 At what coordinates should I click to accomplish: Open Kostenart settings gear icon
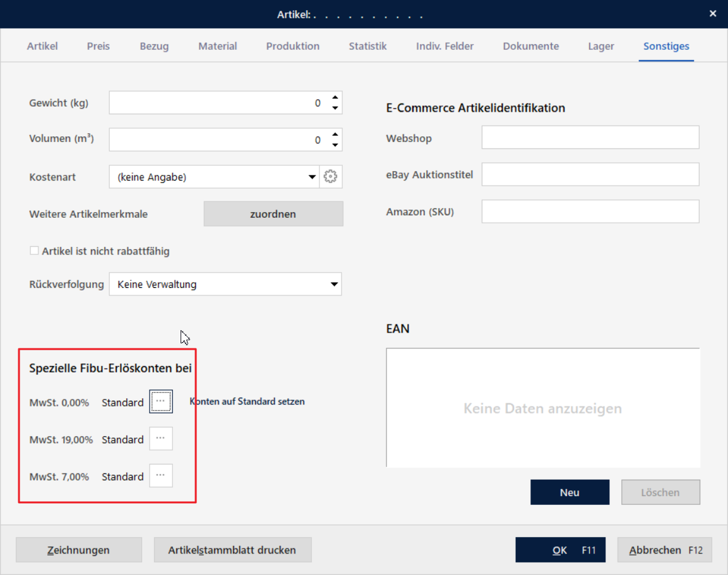(x=331, y=177)
